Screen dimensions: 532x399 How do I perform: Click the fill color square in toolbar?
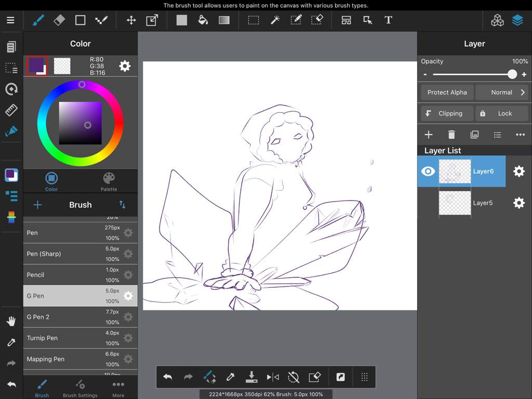182,20
